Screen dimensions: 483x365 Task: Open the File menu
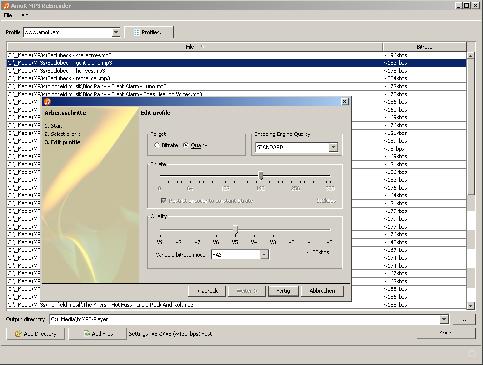point(8,15)
